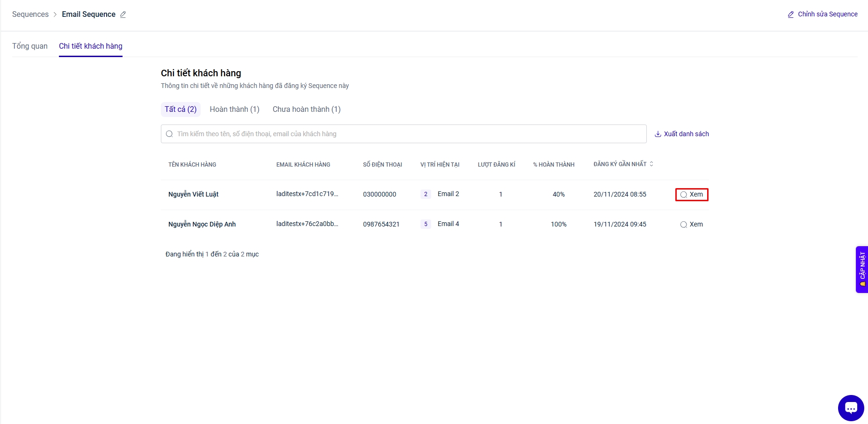View details for Nguyễn Viết Luật

tap(692, 194)
